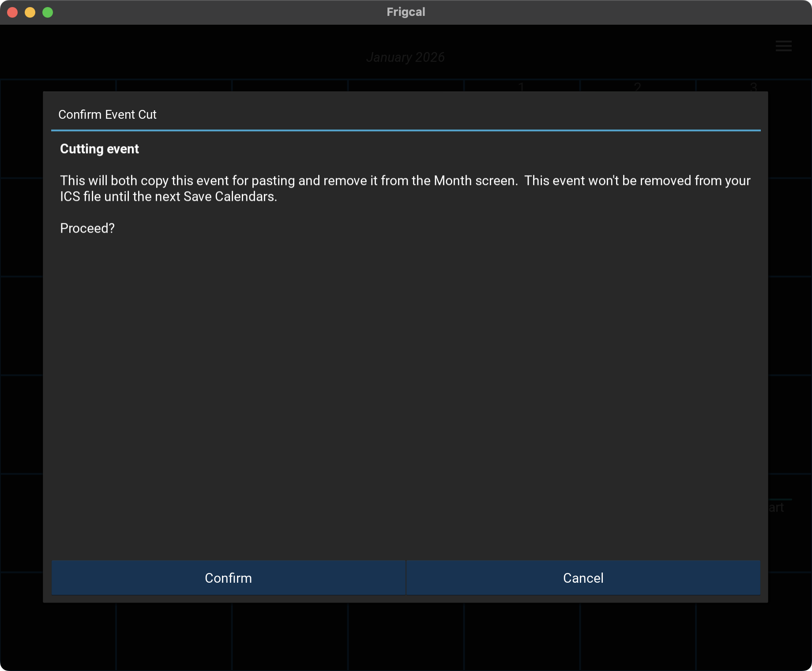This screenshot has width=812, height=671.
Task: Click the January 2026 month label
Action: coord(405,57)
